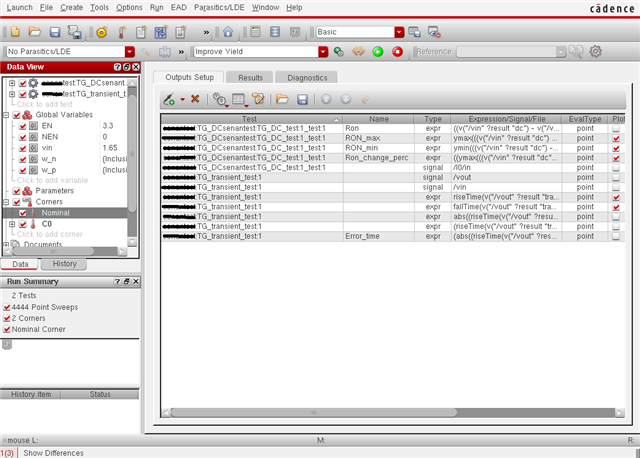Screen dimensions: 640x458
Task: Click the pencil notepad edit icon in Outputs toolbar
Action: [x=258, y=99]
